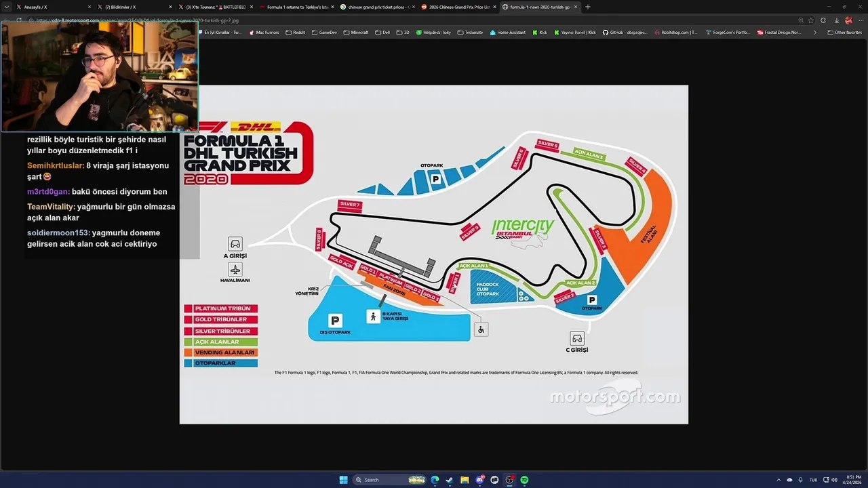868x488 pixels.
Task: Click the C Girişi car entrance icon
Action: [x=576, y=338]
